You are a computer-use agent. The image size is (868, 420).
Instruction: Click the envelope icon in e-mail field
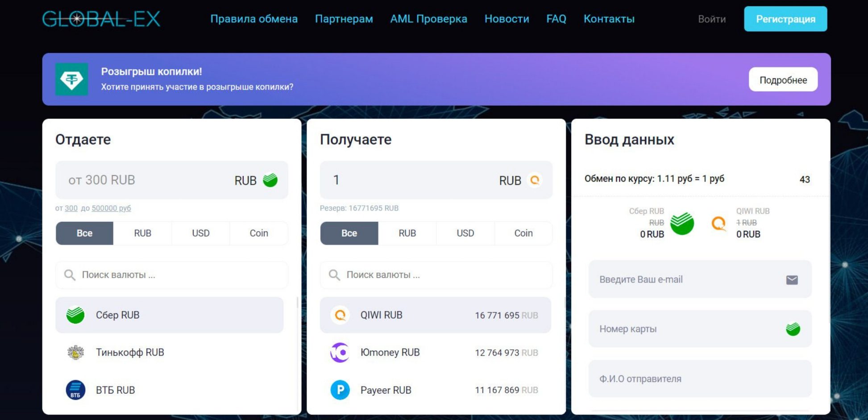tap(792, 280)
